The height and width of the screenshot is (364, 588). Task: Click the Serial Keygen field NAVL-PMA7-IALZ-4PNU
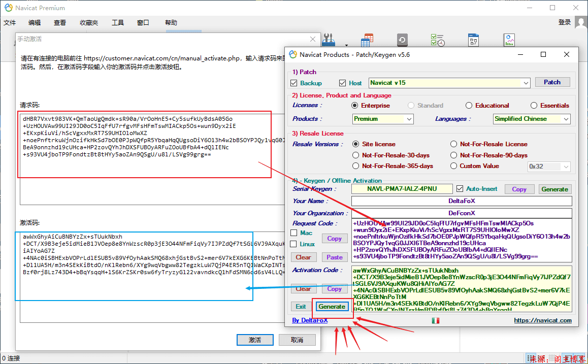point(402,189)
